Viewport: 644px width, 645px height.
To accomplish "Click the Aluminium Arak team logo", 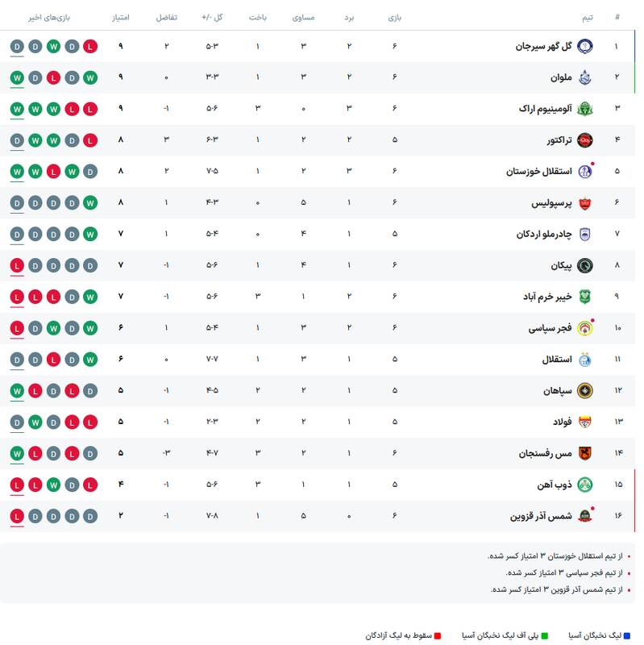I will (585, 109).
